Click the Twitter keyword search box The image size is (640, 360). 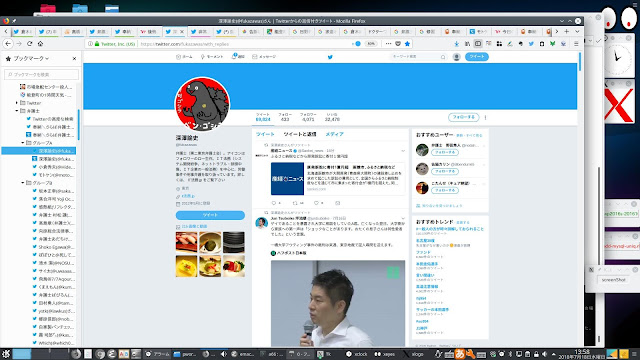click(x=418, y=57)
